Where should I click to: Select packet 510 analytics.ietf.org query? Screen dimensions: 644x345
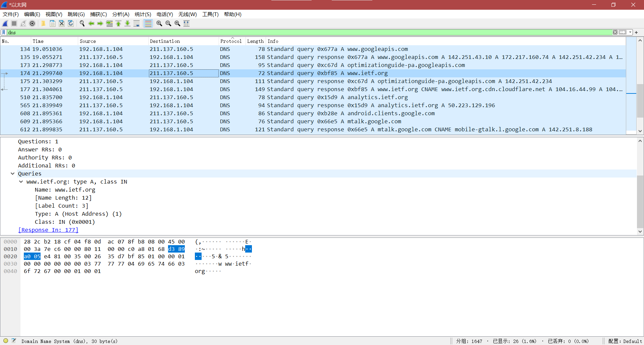313,97
